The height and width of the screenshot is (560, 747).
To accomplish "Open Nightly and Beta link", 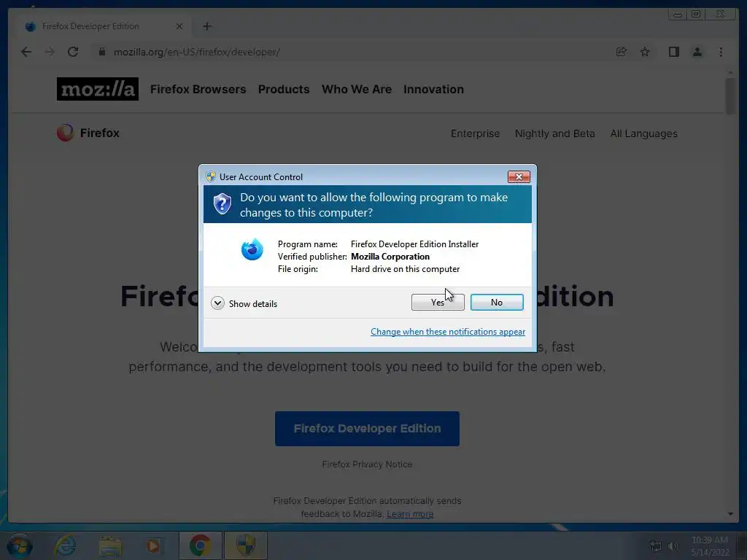I will [x=554, y=133].
